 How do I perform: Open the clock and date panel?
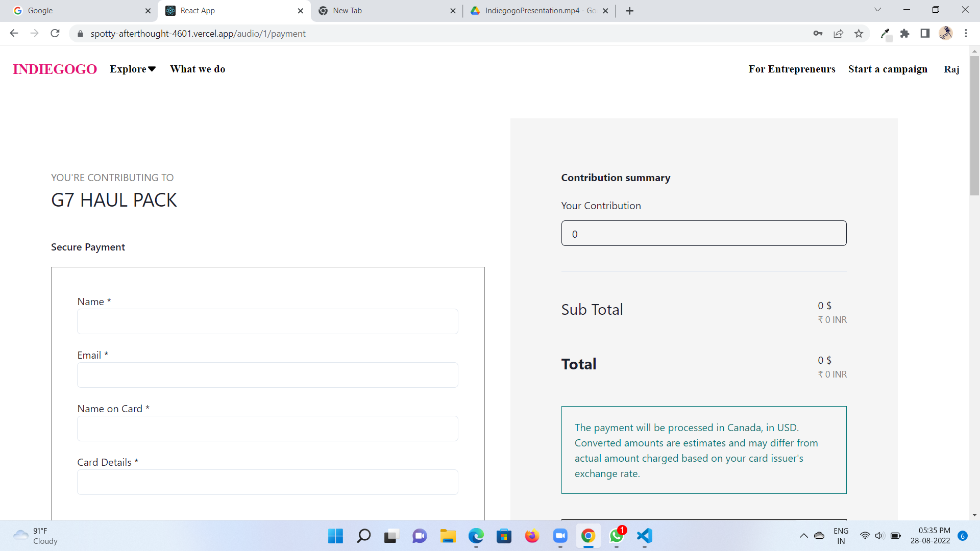pyautogui.click(x=930, y=536)
